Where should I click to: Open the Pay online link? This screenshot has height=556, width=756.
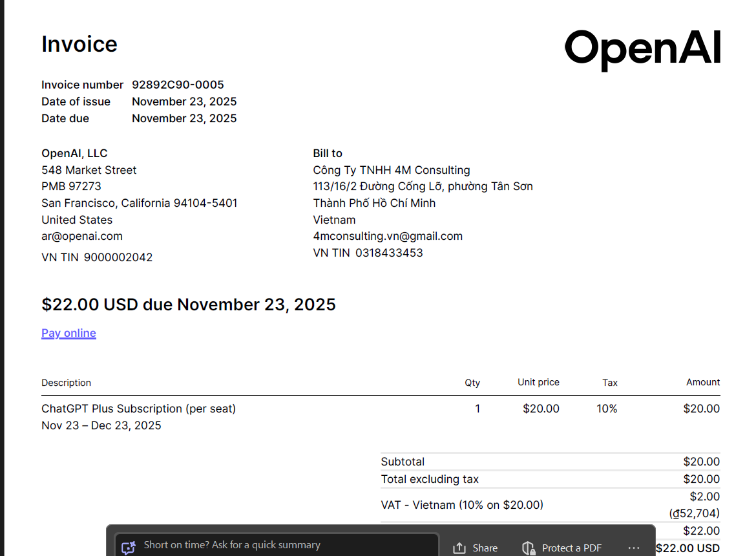coord(68,333)
